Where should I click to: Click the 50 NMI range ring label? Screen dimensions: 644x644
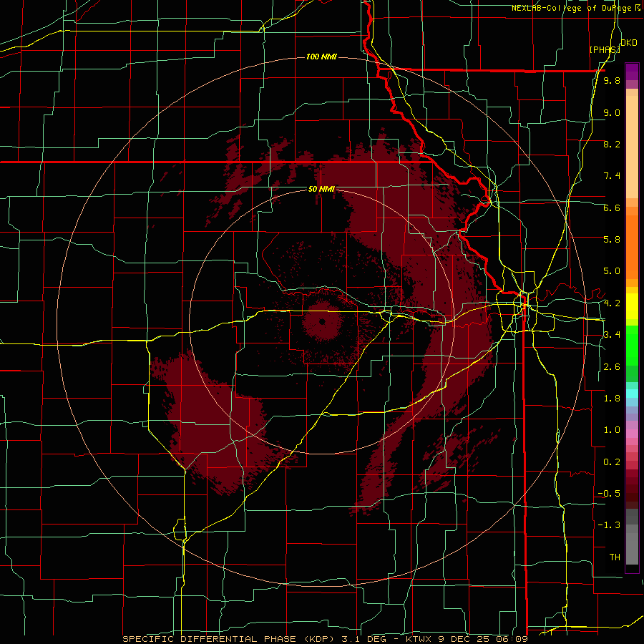(321, 189)
